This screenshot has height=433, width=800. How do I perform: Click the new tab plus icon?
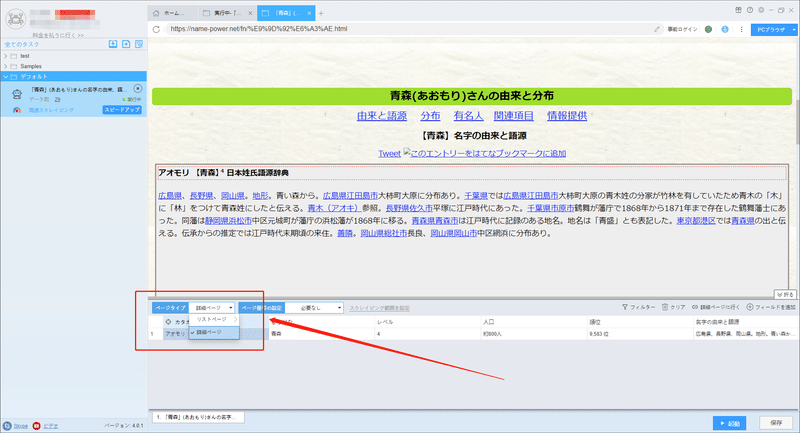(x=321, y=13)
